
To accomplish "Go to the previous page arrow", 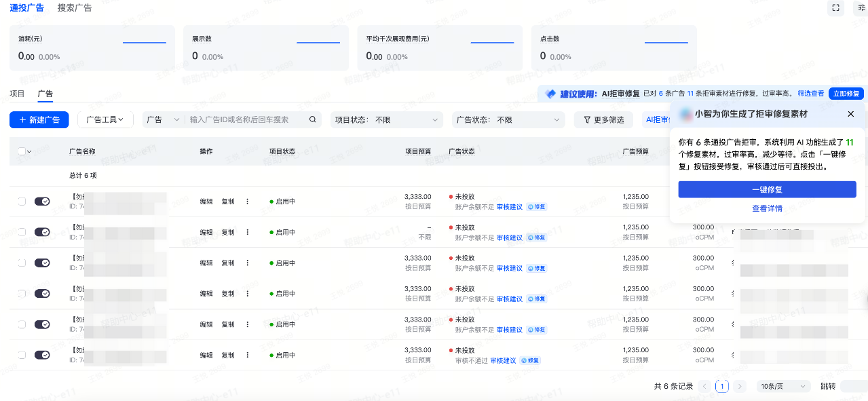I will [704, 386].
